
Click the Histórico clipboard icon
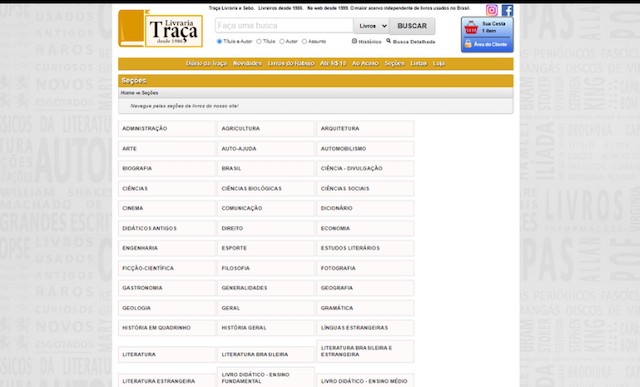354,41
